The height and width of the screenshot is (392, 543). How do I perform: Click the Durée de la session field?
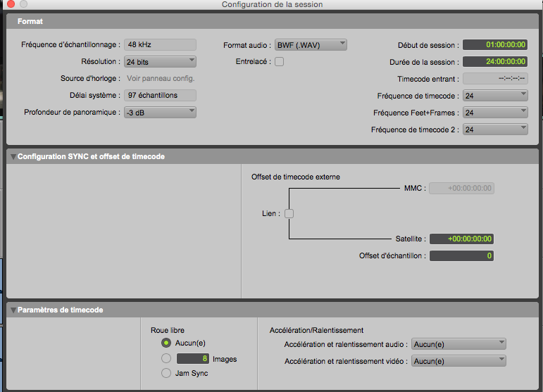[494, 62]
